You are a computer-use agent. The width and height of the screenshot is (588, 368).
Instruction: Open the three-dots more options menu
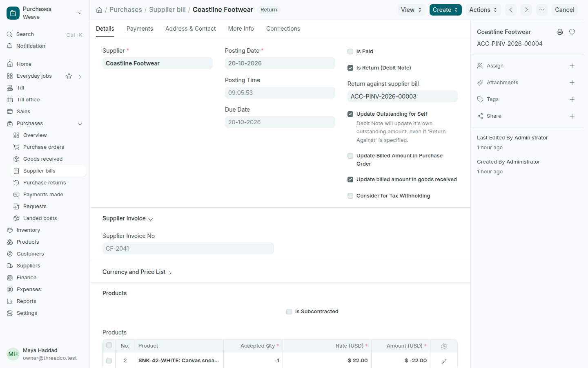[542, 10]
